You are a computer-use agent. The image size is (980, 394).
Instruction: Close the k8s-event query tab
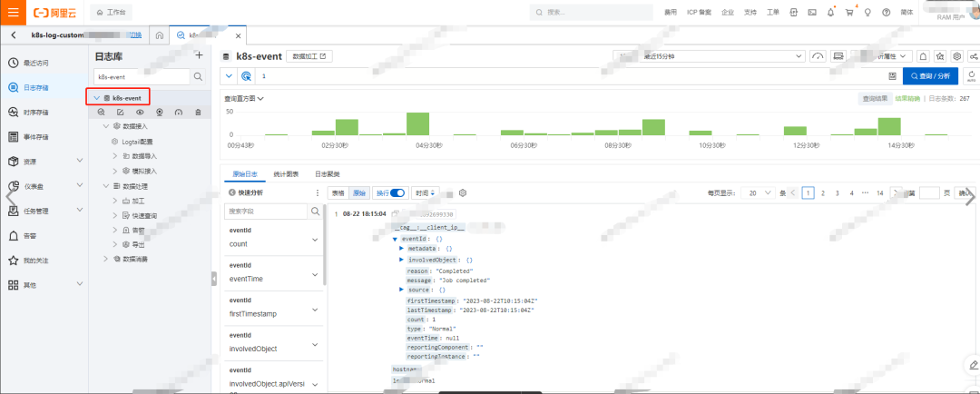click(x=238, y=35)
